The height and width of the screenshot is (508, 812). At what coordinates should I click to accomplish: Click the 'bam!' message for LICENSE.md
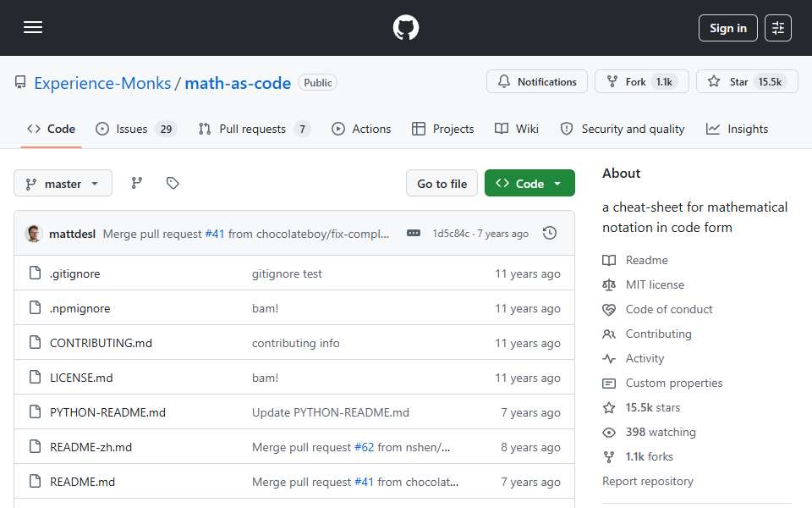pyautogui.click(x=265, y=378)
